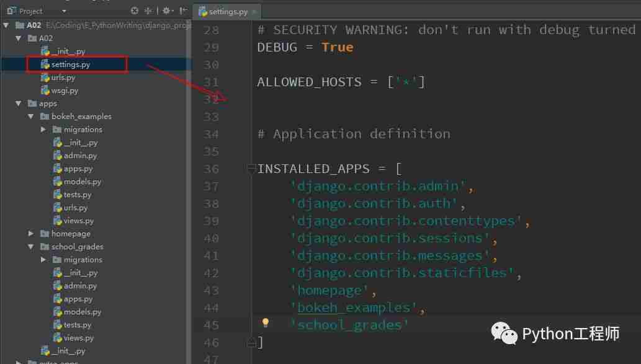Screen dimensions: 641x364
Task: Switch to the settings.py editor tab
Action: [227, 11]
